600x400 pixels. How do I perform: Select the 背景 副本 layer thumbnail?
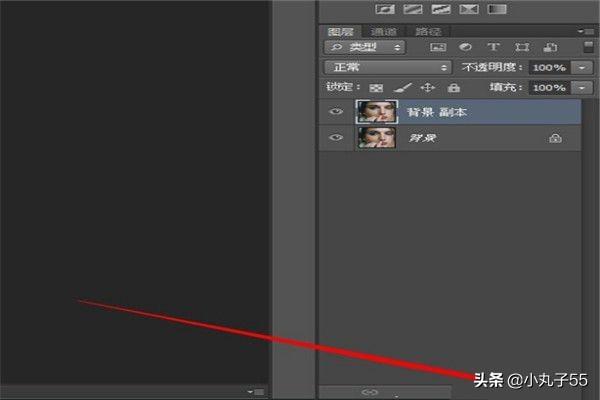point(377,112)
